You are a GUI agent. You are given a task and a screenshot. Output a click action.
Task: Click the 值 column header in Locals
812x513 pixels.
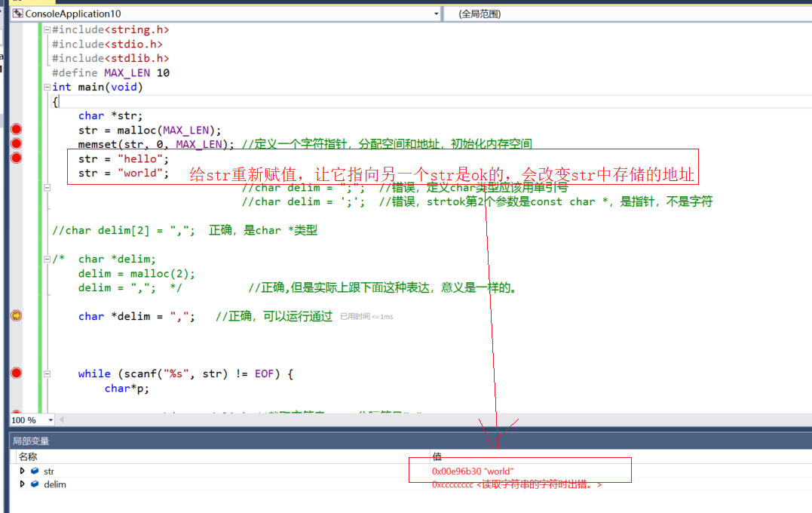[440, 456]
